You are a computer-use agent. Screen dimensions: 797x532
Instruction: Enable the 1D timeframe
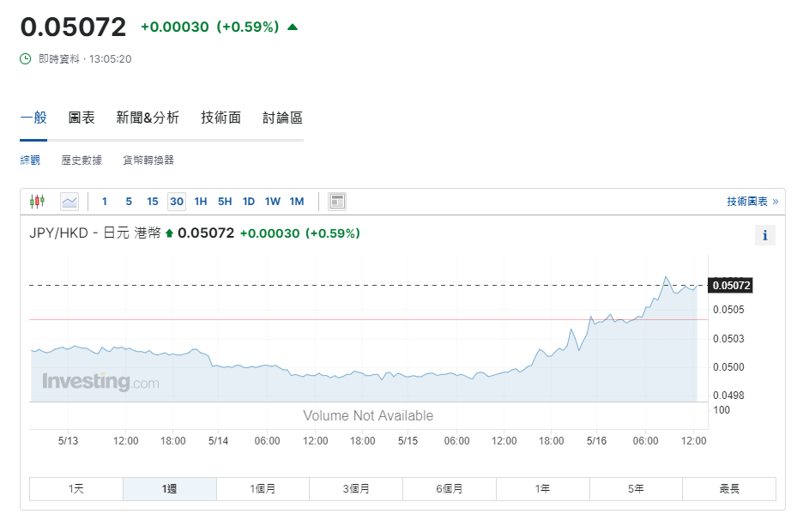click(x=248, y=201)
